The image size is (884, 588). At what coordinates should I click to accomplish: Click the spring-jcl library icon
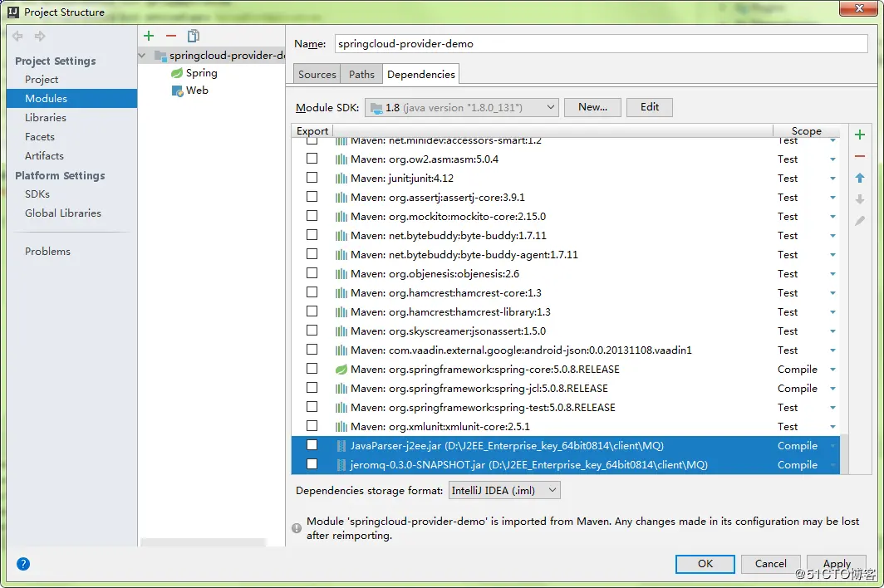click(x=341, y=389)
